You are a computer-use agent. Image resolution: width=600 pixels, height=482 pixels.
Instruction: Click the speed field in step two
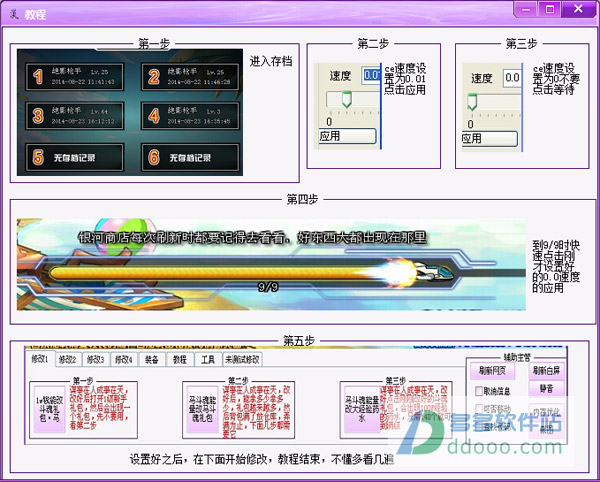[371, 75]
